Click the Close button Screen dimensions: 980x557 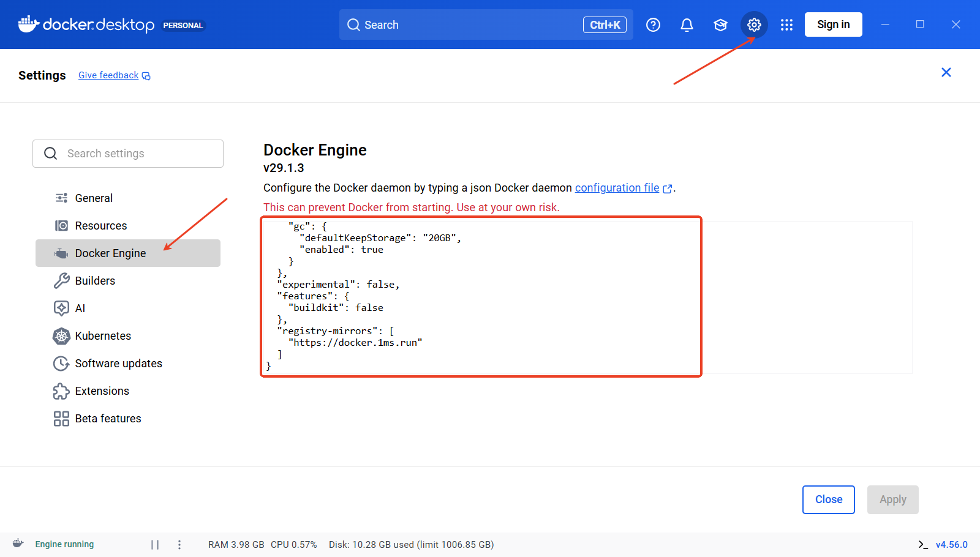[828, 499]
